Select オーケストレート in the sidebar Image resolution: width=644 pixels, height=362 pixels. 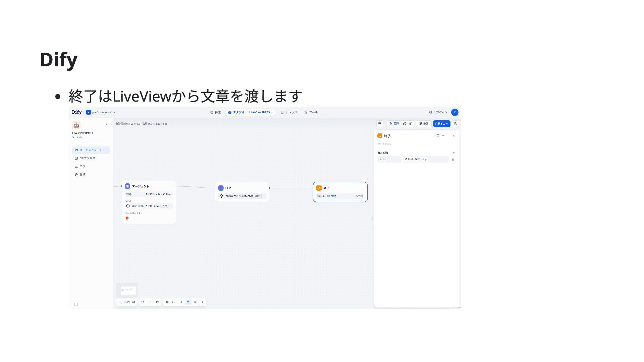pyautogui.click(x=91, y=150)
